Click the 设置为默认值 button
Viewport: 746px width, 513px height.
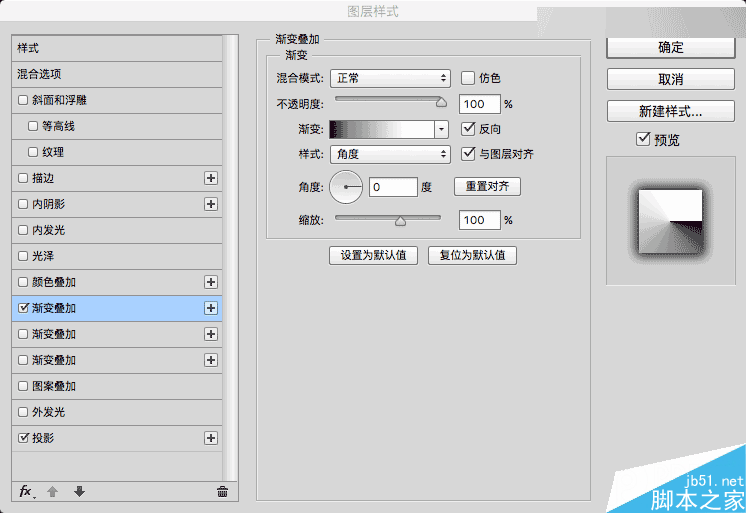[x=373, y=256]
